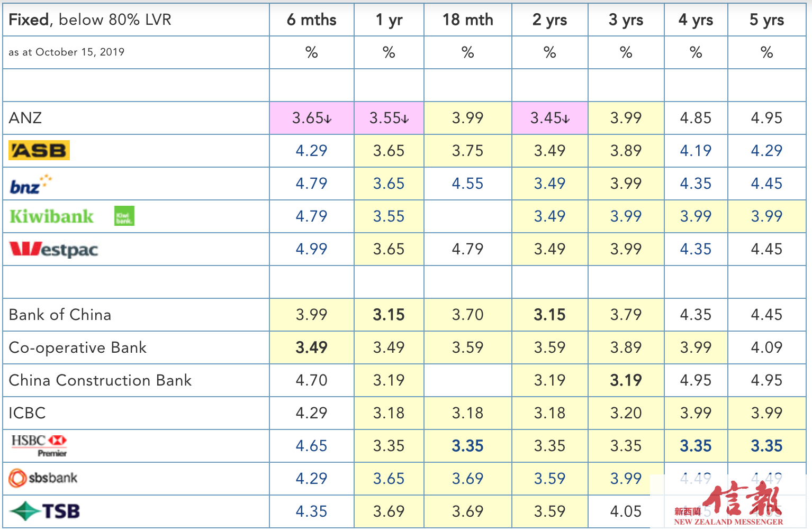The width and height of the screenshot is (812, 531).
Task: Click the Co-operative Bank row label
Action: [x=78, y=347]
